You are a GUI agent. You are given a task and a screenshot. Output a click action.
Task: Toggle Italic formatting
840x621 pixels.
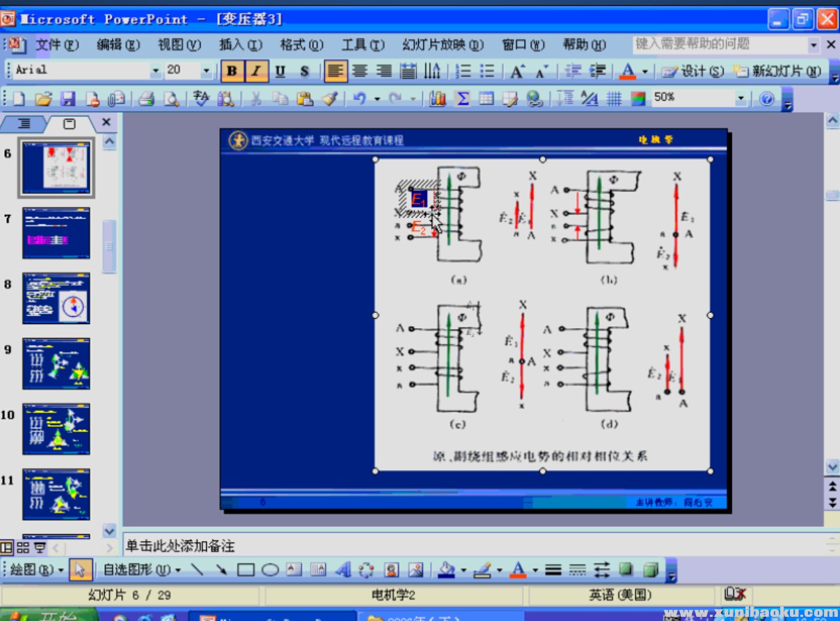pos(255,71)
